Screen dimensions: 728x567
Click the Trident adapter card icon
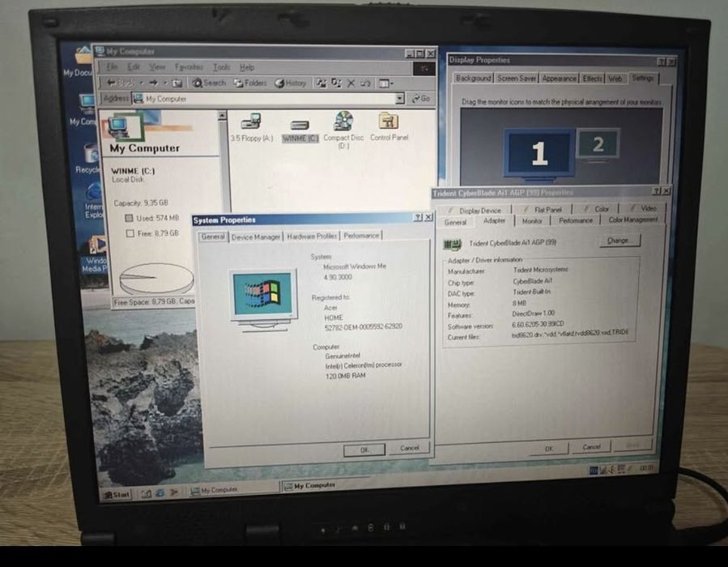tap(452, 244)
